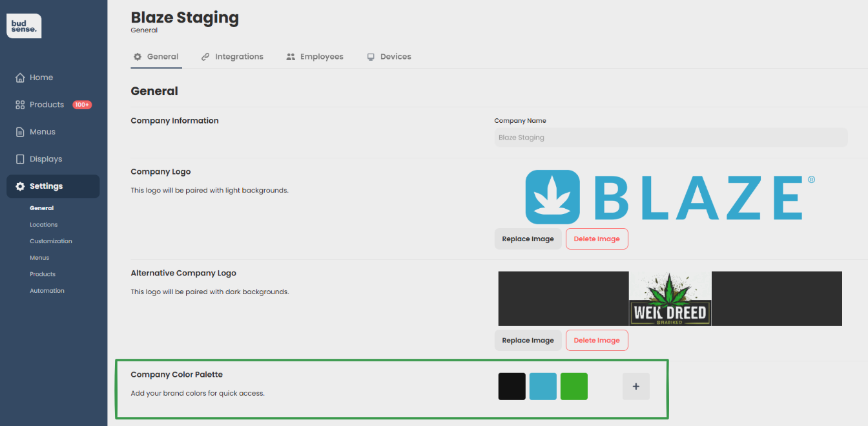
Task: Click the Alternative Company Logo heading
Action: [x=183, y=273]
